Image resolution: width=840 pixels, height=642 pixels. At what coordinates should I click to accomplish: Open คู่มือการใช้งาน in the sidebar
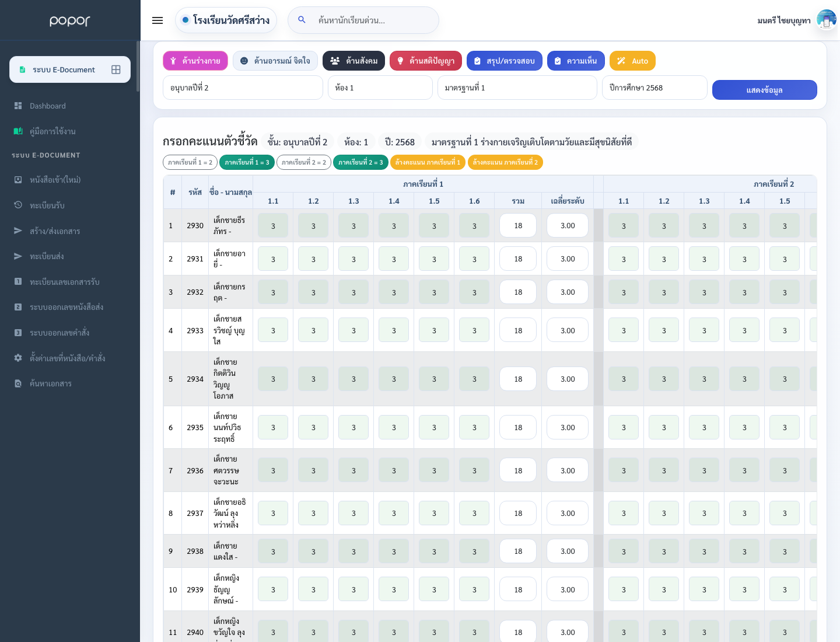point(70,131)
